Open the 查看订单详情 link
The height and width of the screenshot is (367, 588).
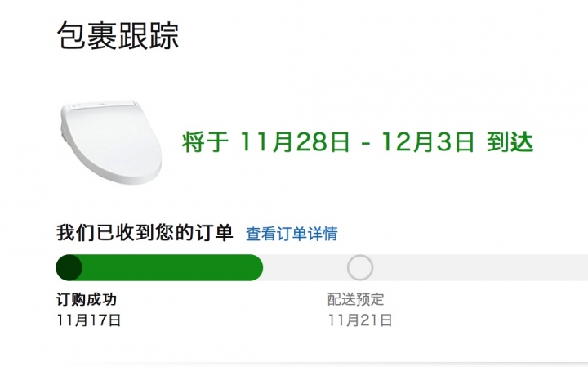point(292,234)
